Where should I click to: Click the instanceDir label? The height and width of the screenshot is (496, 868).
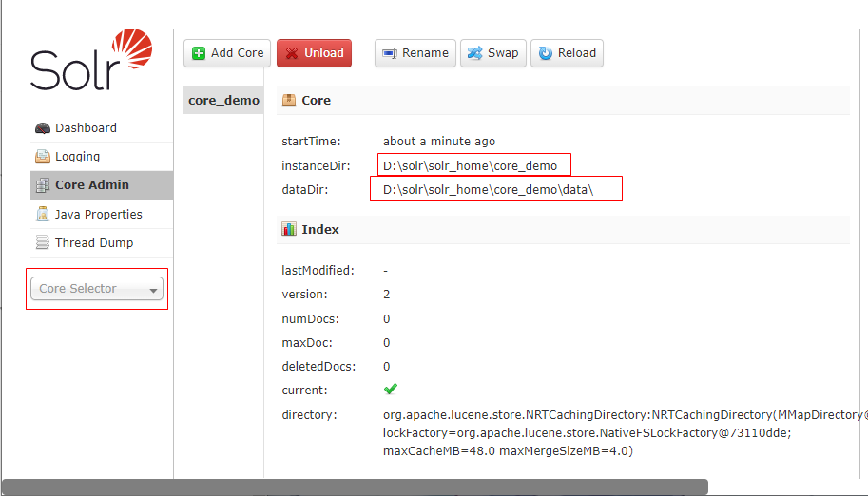click(316, 166)
